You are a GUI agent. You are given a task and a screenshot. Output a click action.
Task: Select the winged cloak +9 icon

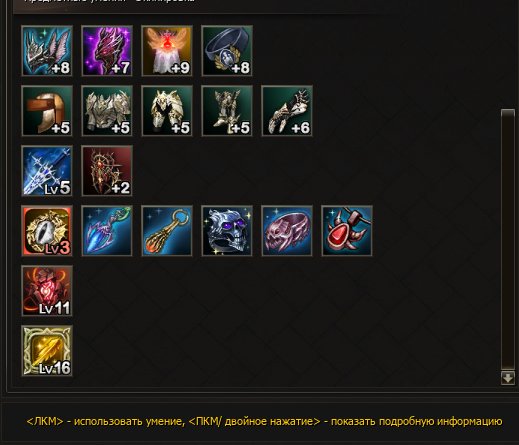(x=167, y=51)
